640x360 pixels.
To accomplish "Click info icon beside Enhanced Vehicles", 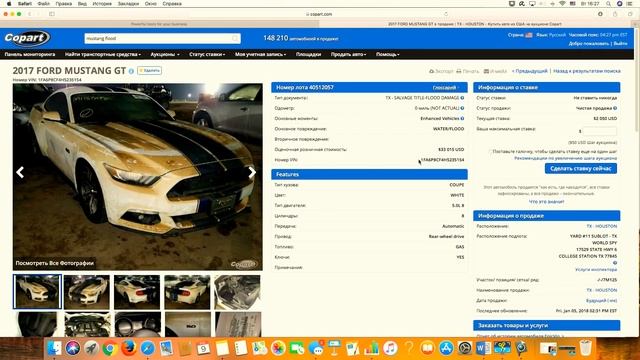I will click(x=462, y=118).
